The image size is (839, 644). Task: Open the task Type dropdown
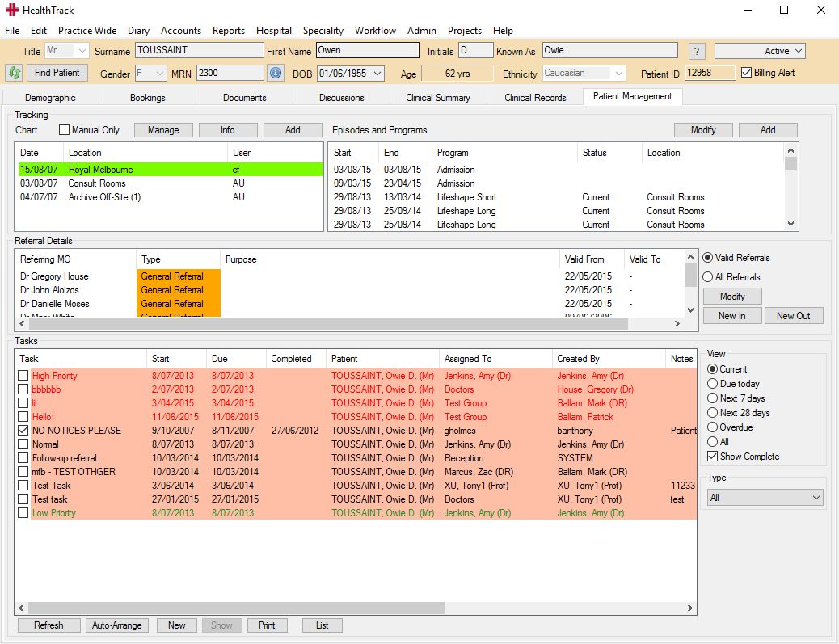coord(765,498)
